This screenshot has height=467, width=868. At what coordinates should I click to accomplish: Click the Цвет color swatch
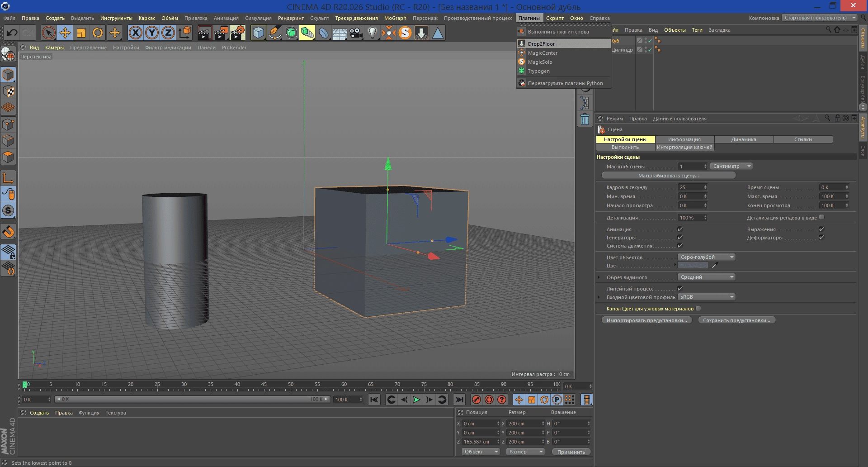(693, 266)
